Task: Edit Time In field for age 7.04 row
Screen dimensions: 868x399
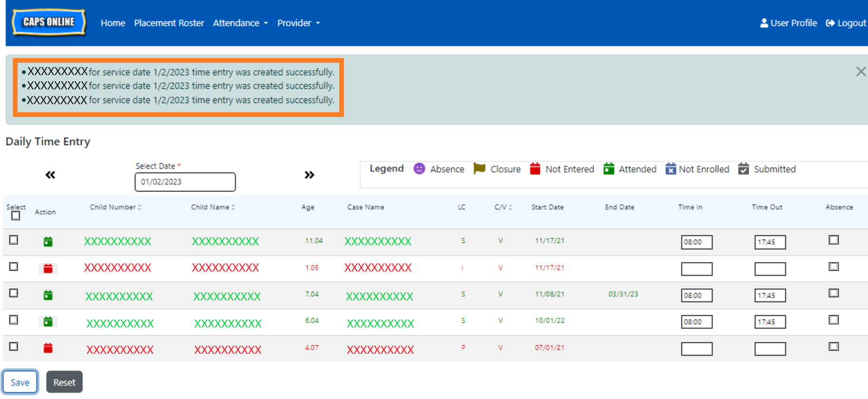Action: (696, 295)
